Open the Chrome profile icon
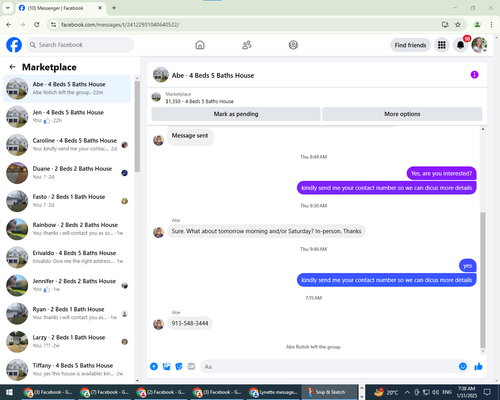The image size is (500, 400). tap(477, 24)
